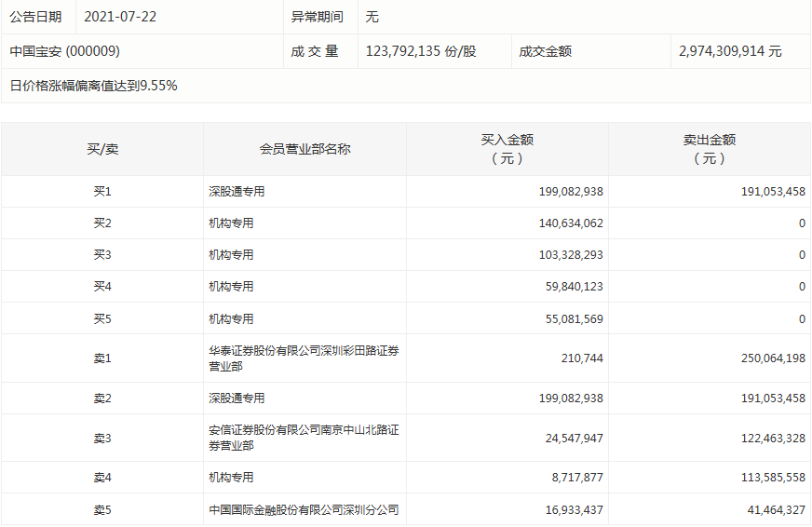Select buy amount 59,840,123

[575, 286]
